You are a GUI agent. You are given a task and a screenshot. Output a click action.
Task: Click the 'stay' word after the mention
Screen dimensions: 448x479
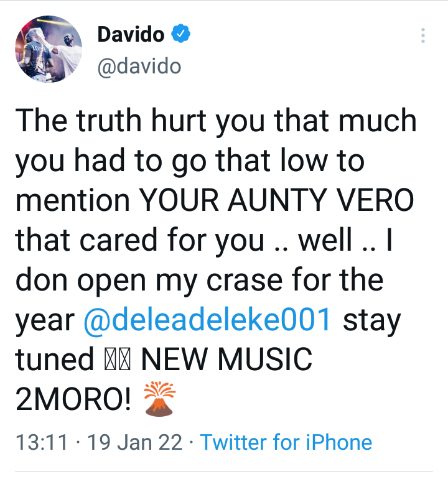(x=371, y=322)
